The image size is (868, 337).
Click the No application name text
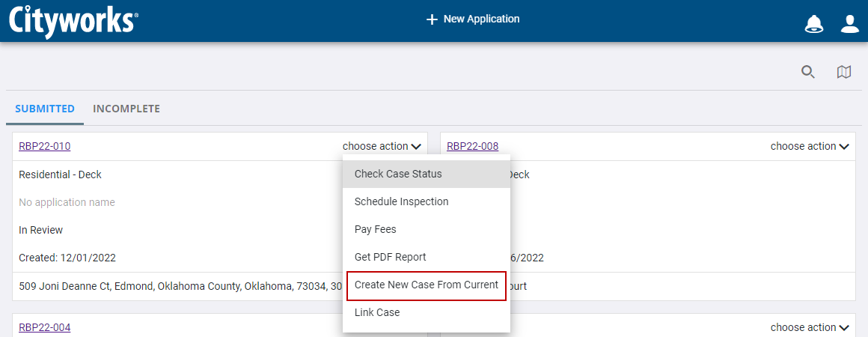coord(67,202)
